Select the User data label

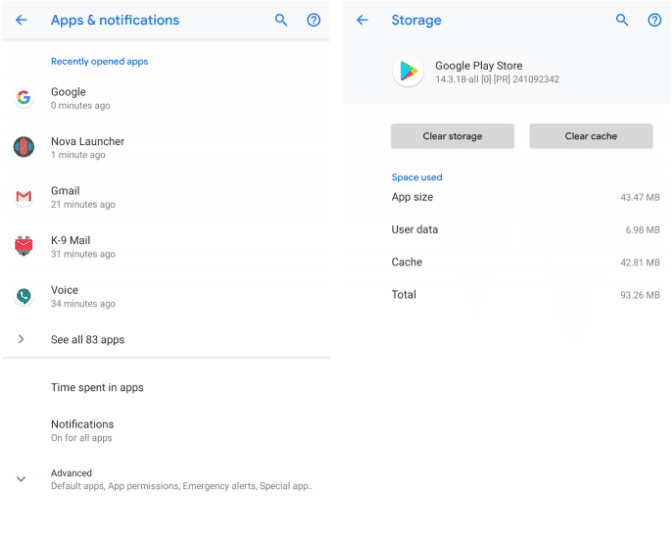click(414, 230)
